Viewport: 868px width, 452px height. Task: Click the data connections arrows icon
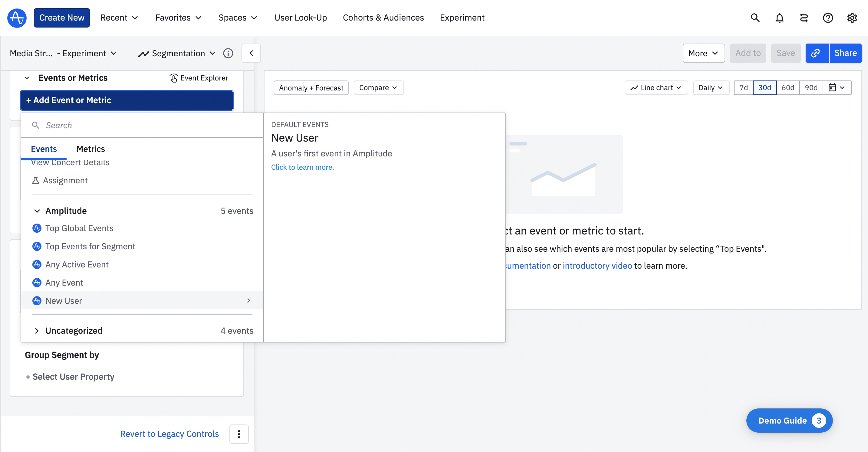click(x=804, y=18)
